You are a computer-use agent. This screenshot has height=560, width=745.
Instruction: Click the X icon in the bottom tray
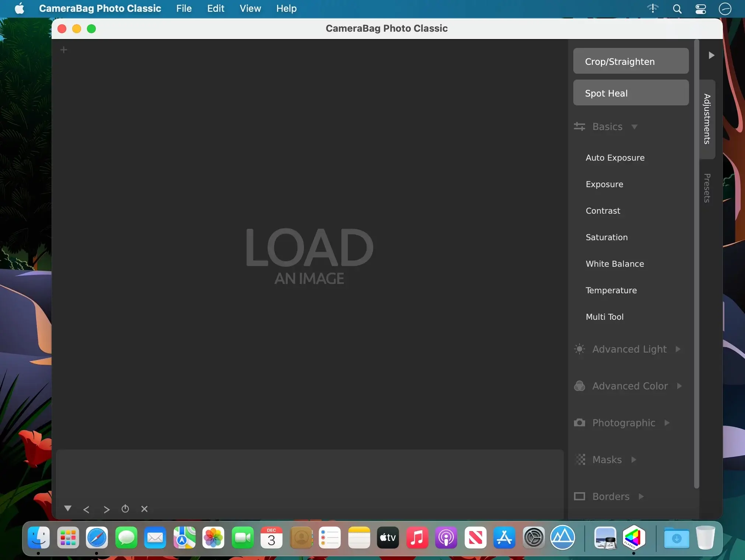(x=144, y=509)
